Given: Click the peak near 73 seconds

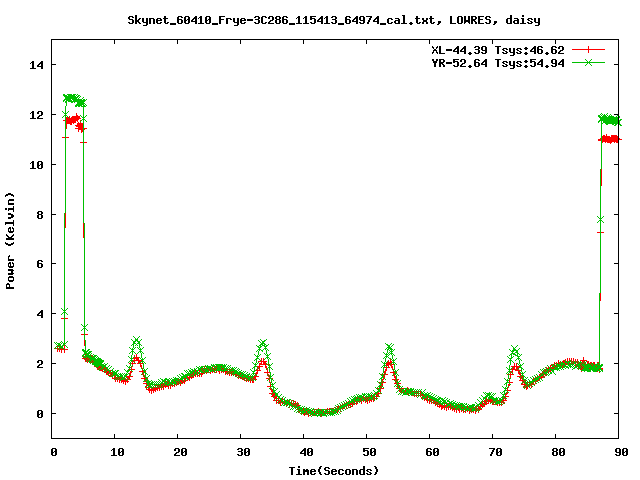Looking at the screenshot, I should (x=515, y=350).
